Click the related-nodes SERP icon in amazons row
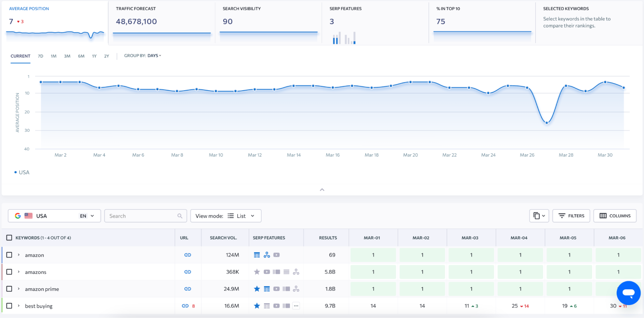 296,272
